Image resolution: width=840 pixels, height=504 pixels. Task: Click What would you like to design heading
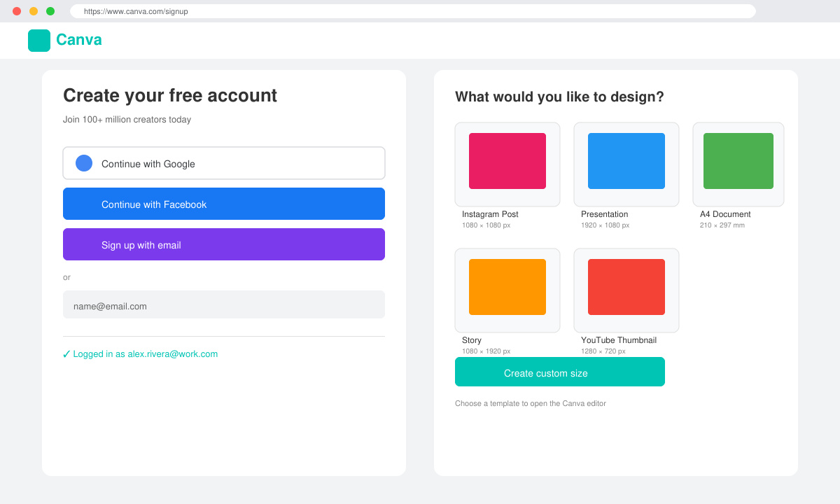pyautogui.click(x=559, y=97)
